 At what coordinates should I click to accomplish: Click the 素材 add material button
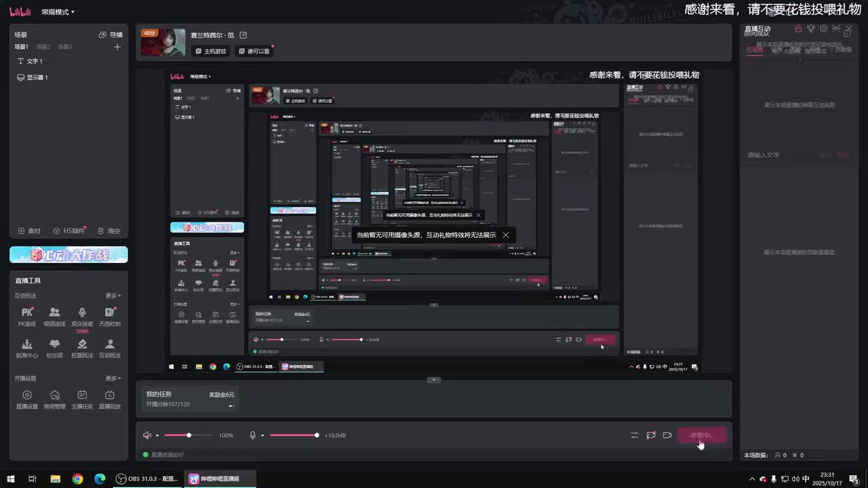click(x=29, y=230)
